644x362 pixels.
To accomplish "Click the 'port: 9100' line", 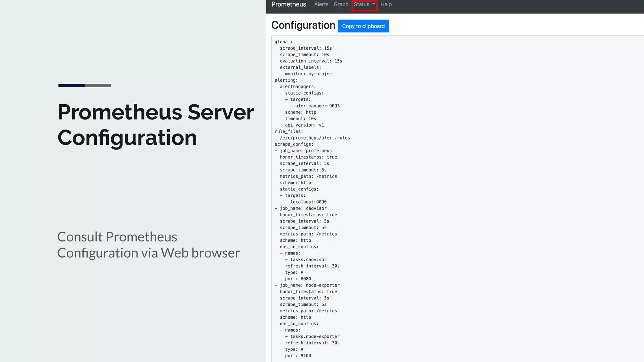I will point(298,356).
